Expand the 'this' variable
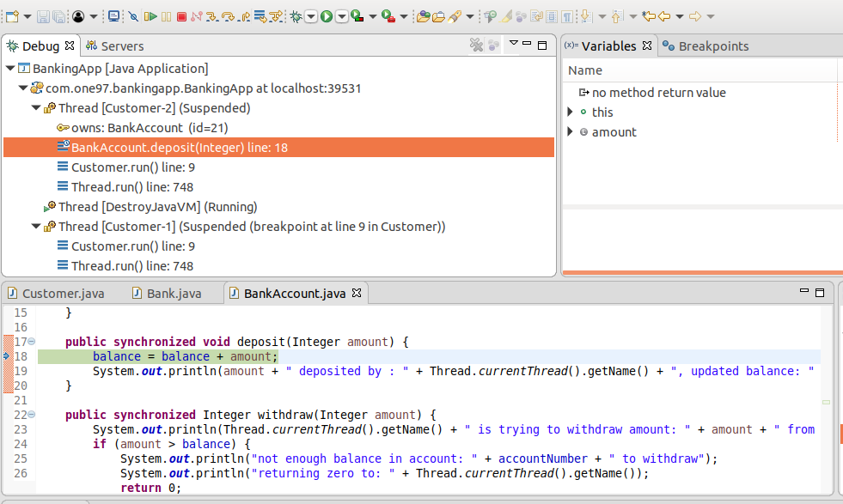 (x=571, y=112)
